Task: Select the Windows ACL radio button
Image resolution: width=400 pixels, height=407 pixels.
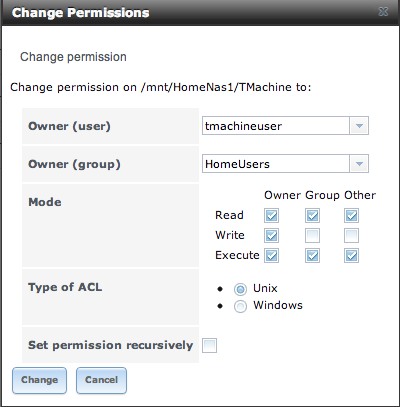Action: (240, 306)
